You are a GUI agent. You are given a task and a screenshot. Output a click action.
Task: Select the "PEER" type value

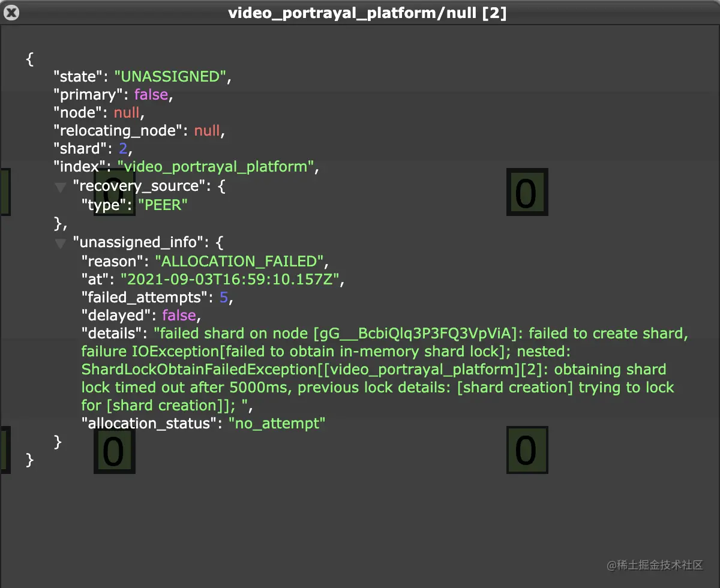coord(163,205)
